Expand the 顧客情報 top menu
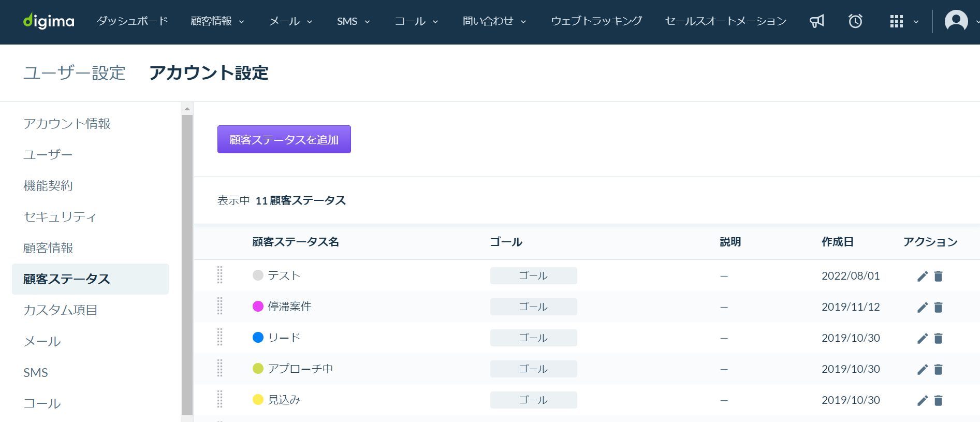Image resolution: width=980 pixels, height=422 pixels. pos(217,21)
